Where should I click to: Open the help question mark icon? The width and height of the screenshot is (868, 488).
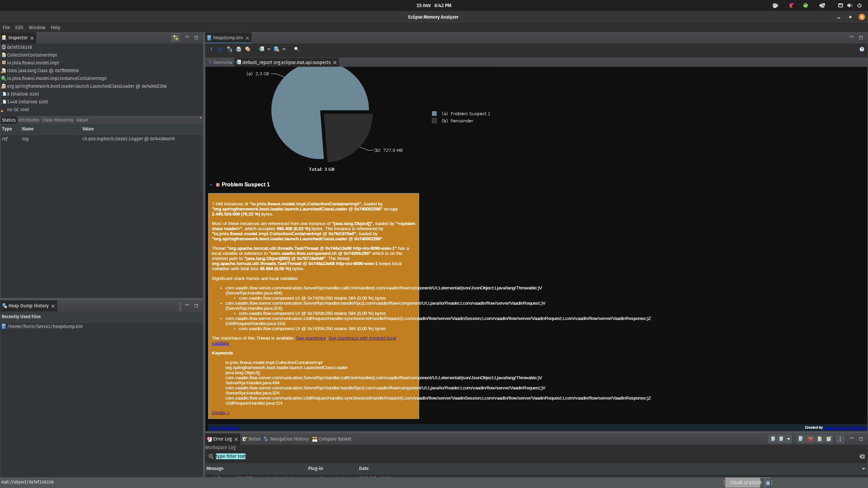click(x=862, y=49)
